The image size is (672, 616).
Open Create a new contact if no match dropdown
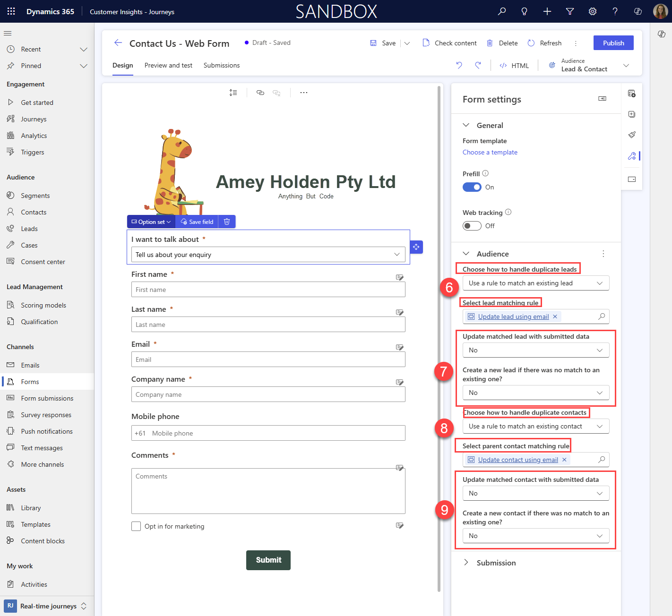tap(536, 536)
